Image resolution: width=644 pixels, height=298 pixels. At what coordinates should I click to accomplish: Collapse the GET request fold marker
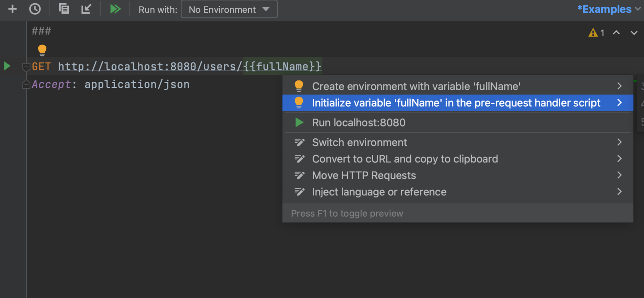click(26, 67)
